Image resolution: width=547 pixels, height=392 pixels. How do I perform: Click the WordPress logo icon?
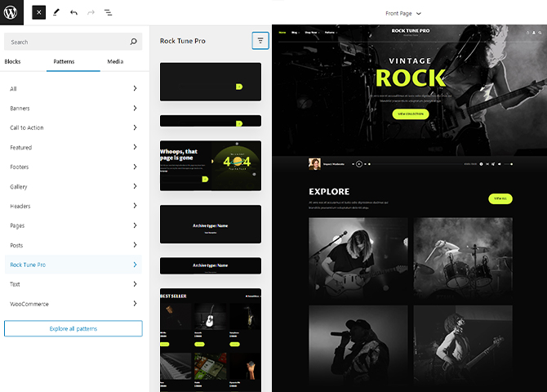click(x=13, y=13)
